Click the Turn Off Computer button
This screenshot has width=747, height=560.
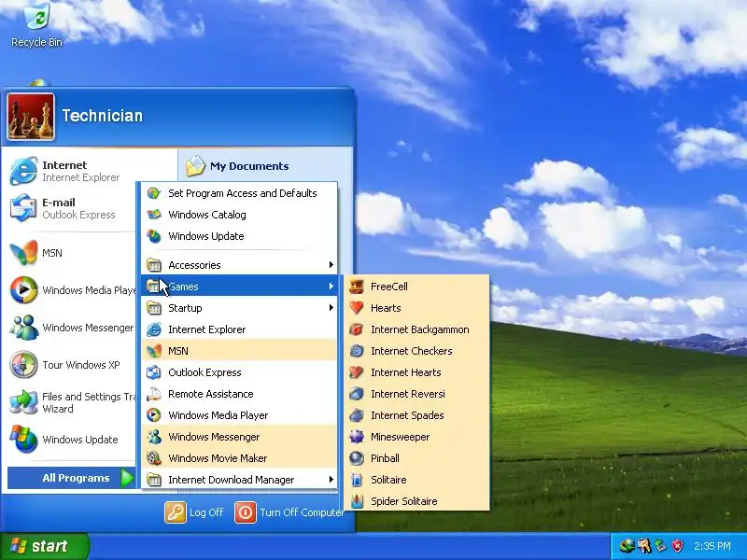[x=289, y=512]
